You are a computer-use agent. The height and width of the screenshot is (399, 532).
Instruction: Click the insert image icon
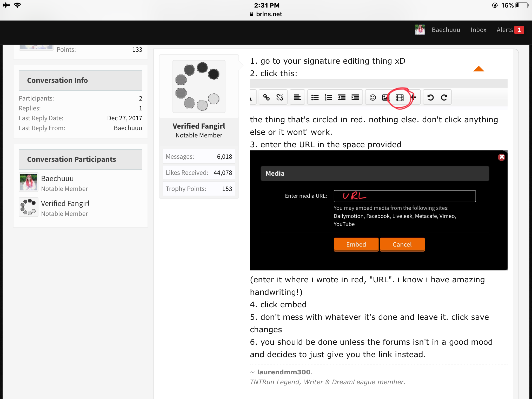point(386,97)
